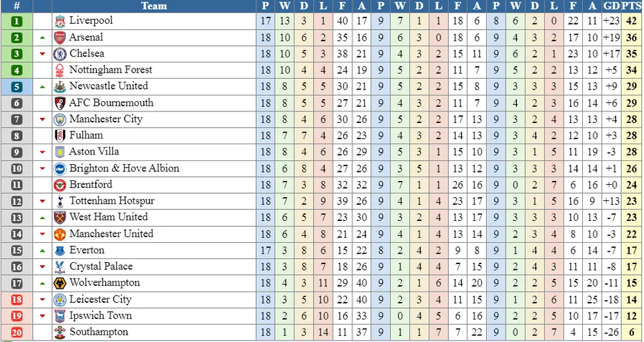The width and height of the screenshot is (644, 342).
Task: Open the Fulham team link
Action: [x=86, y=135]
